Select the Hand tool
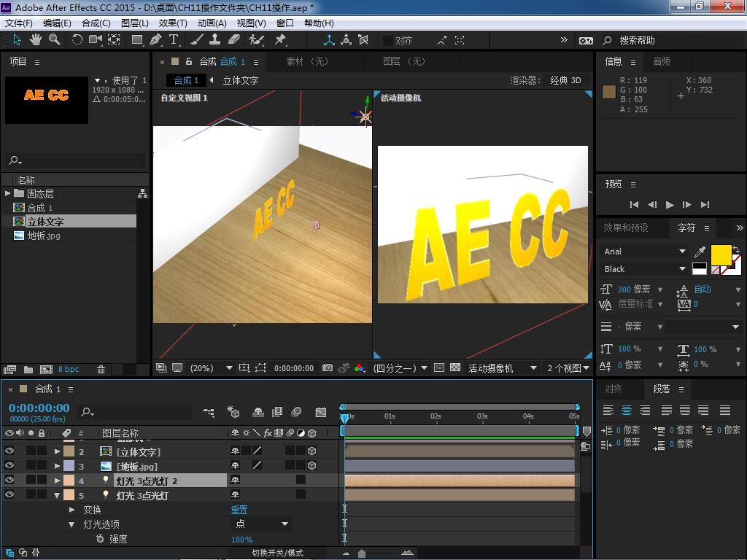Screen dimensions: 747x560 [x=35, y=39]
